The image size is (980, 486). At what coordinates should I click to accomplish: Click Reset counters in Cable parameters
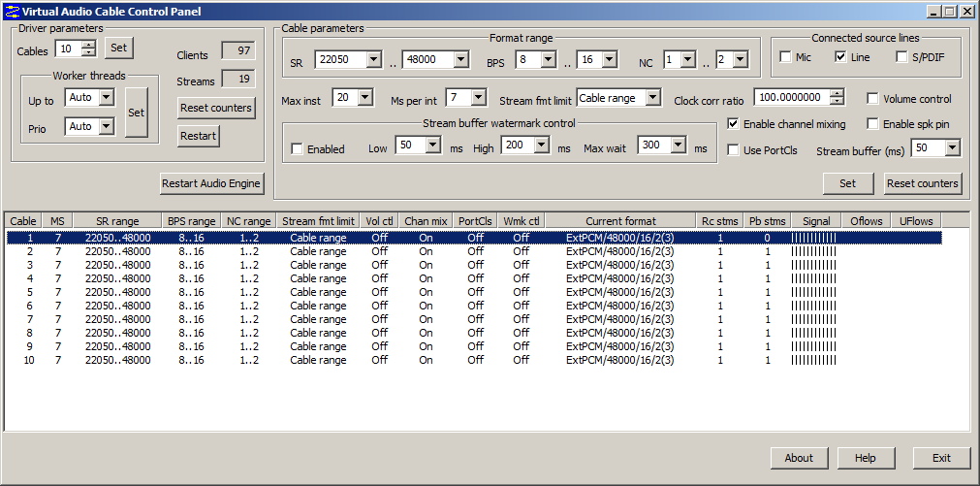click(923, 183)
